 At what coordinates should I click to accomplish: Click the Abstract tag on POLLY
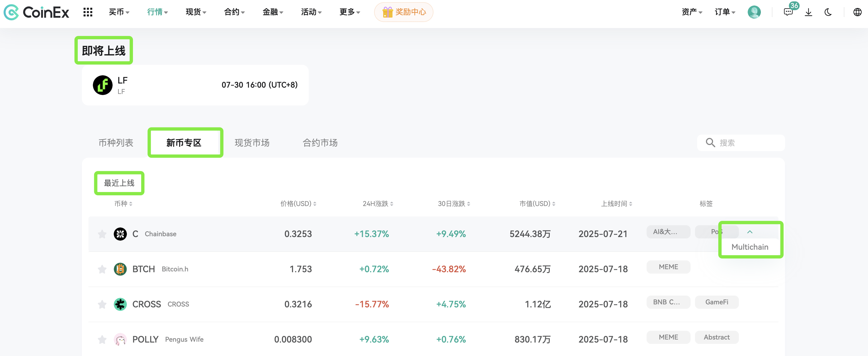click(x=717, y=337)
